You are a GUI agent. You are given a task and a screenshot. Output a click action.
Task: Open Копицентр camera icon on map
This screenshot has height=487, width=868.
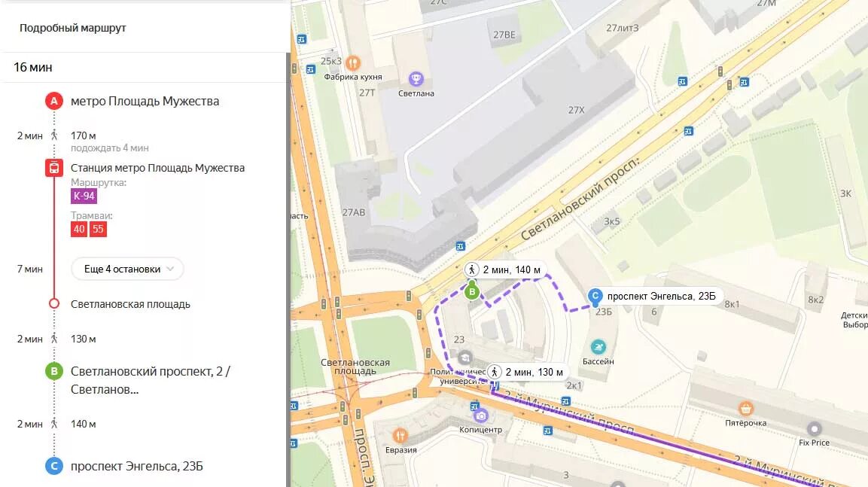[480, 415]
